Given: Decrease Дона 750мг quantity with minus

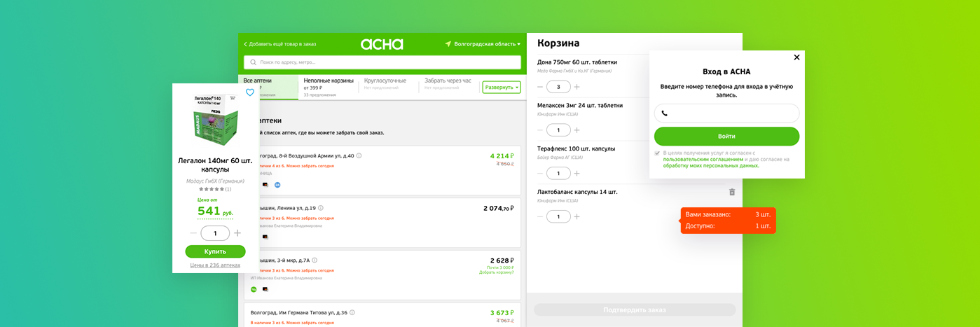Looking at the screenshot, I should 540,87.
